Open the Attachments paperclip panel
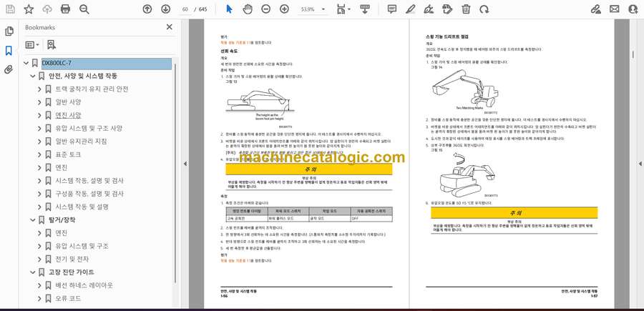This screenshot has width=644, height=311. [9, 69]
